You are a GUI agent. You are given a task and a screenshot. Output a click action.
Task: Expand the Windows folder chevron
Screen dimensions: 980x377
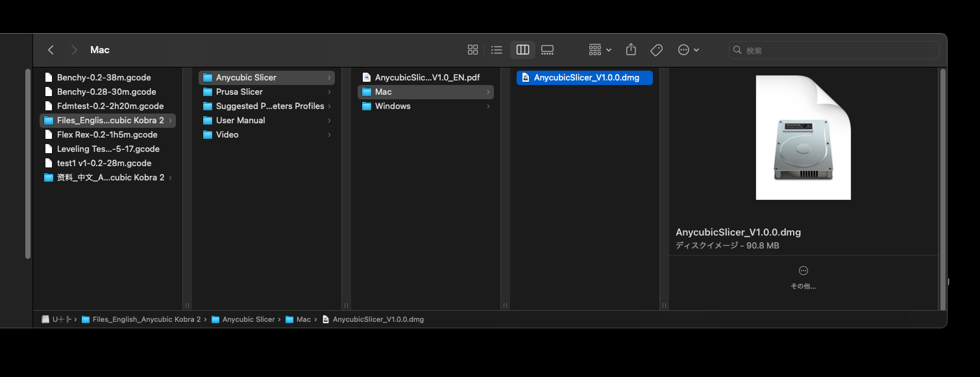coord(488,106)
